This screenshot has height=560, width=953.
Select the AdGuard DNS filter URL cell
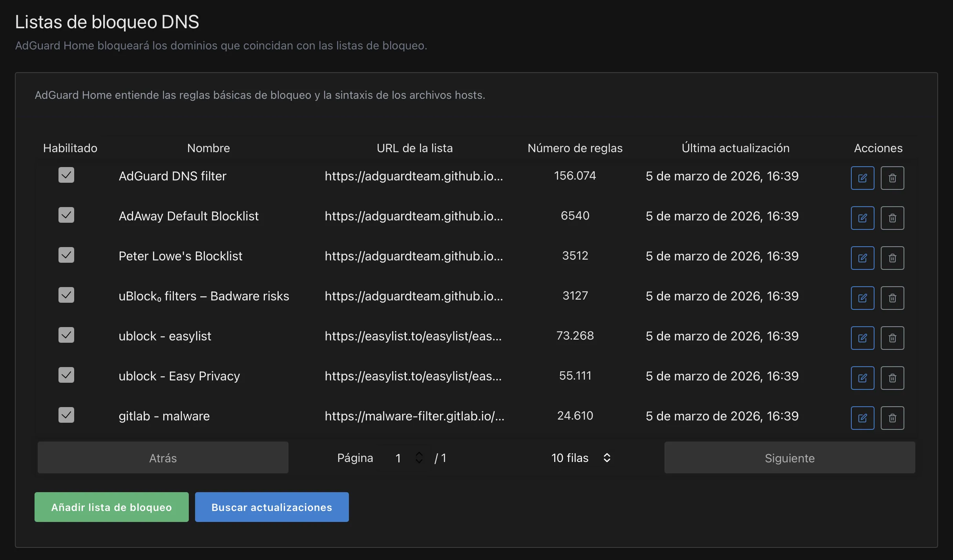pyautogui.click(x=414, y=176)
